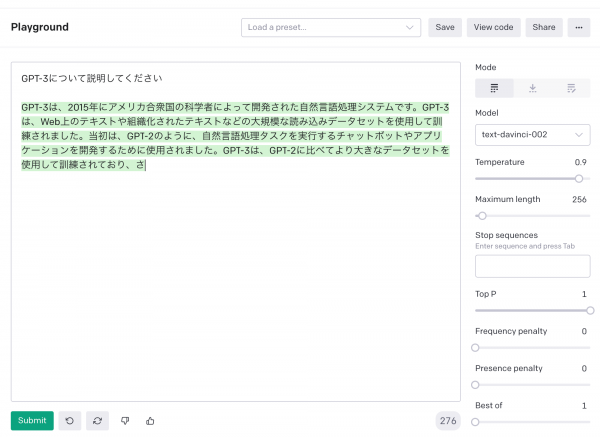Select the Insert mode icon
The width and height of the screenshot is (600, 437).
point(532,88)
